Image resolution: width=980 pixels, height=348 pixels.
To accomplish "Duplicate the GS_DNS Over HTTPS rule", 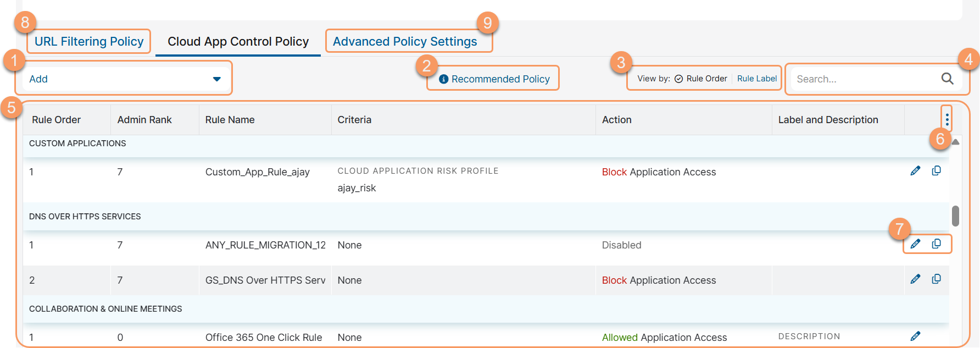I will point(937,279).
